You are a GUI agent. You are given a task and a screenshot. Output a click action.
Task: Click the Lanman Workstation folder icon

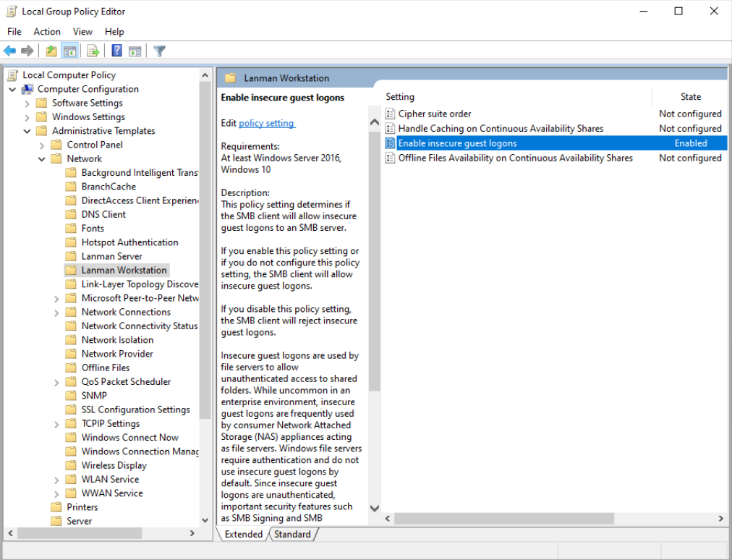point(71,269)
